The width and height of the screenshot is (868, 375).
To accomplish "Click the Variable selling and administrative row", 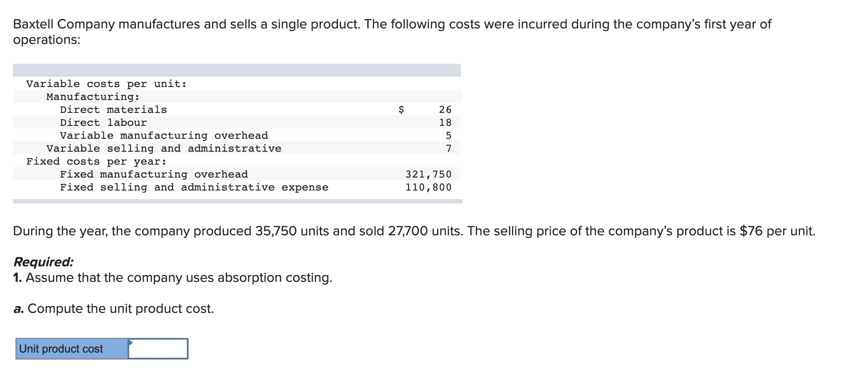I will pos(164,149).
